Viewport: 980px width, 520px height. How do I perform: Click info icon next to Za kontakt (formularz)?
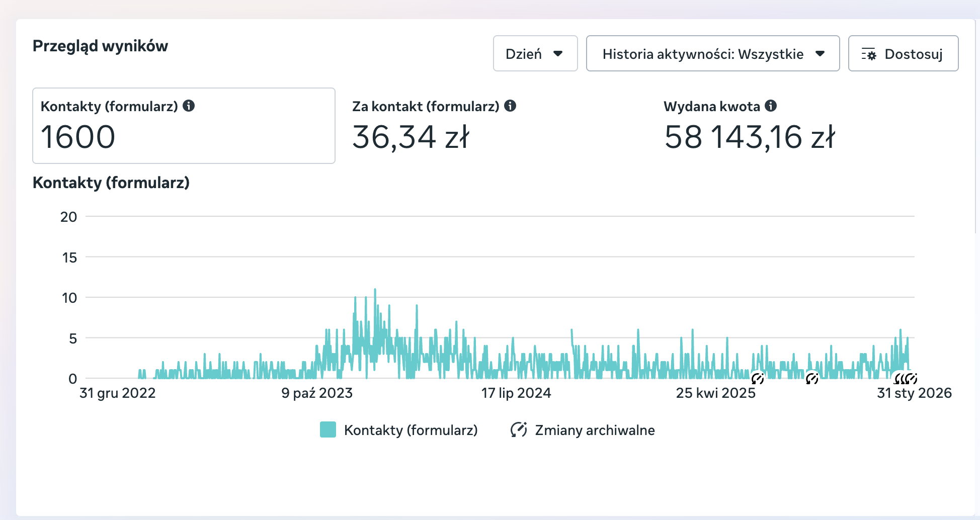[x=510, y=106]
